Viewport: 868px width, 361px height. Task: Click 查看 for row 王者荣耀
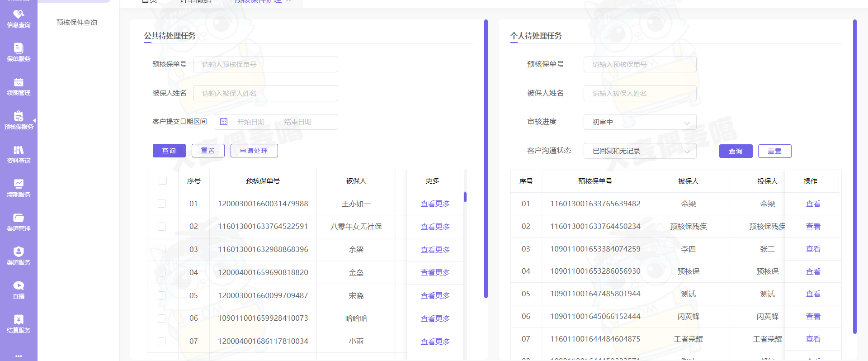click(813, 339)
